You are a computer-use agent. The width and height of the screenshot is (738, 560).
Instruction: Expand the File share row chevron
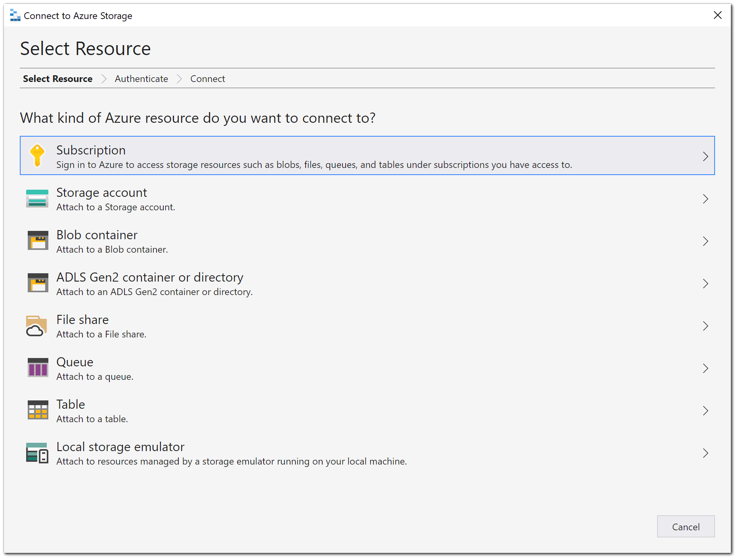pos(706,326)
